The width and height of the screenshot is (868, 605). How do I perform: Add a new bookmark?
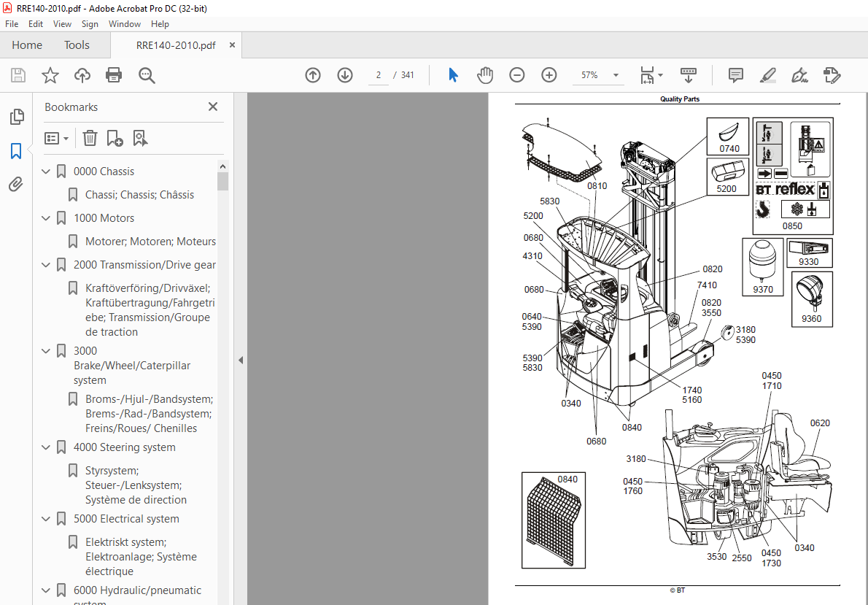click(115, 138)
